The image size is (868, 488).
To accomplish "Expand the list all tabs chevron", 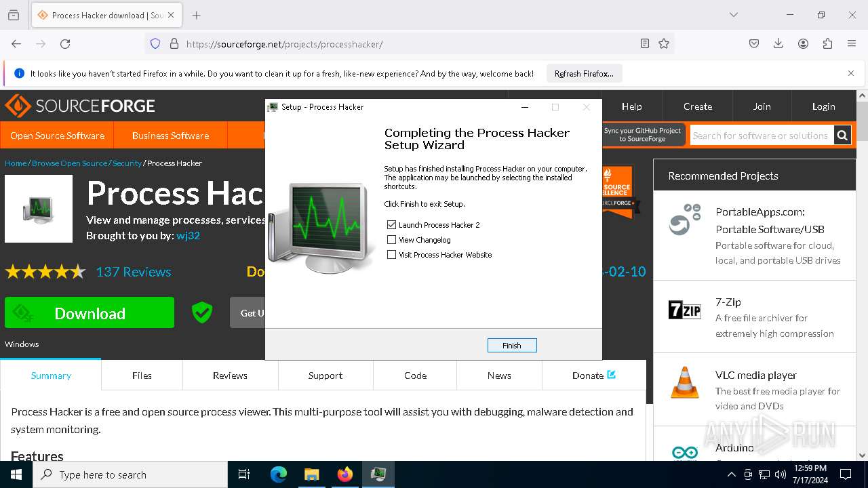I will point(733,15).
